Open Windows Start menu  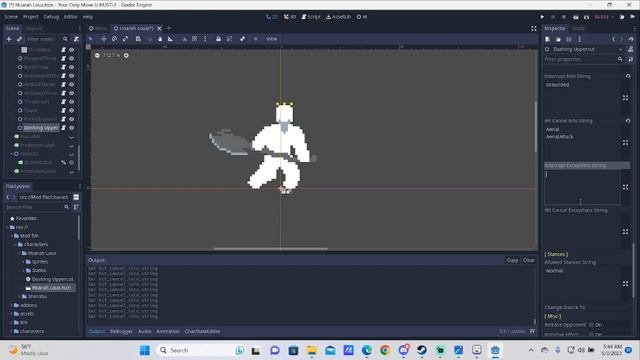pyautogui.click(x=144, y=350)
